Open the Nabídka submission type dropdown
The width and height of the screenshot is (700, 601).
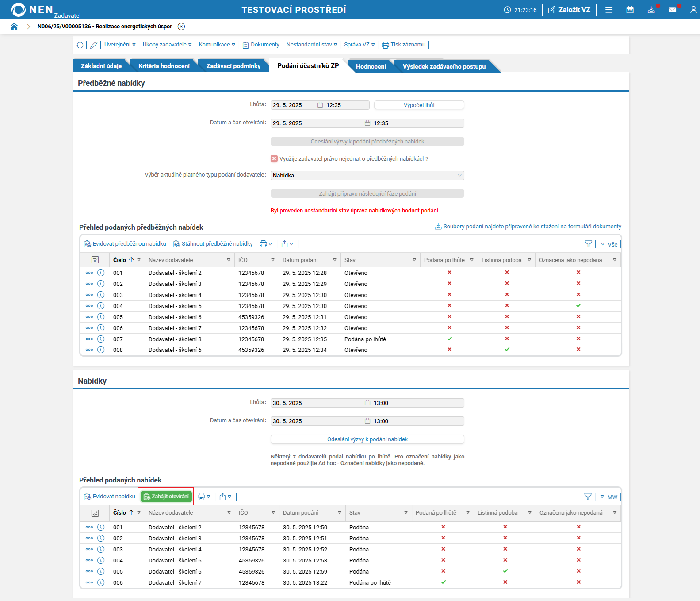pos(367,176)
